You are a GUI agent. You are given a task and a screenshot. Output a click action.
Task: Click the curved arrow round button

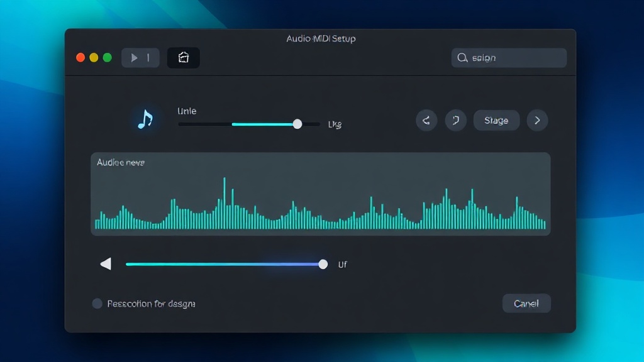[x=455, y=120]
